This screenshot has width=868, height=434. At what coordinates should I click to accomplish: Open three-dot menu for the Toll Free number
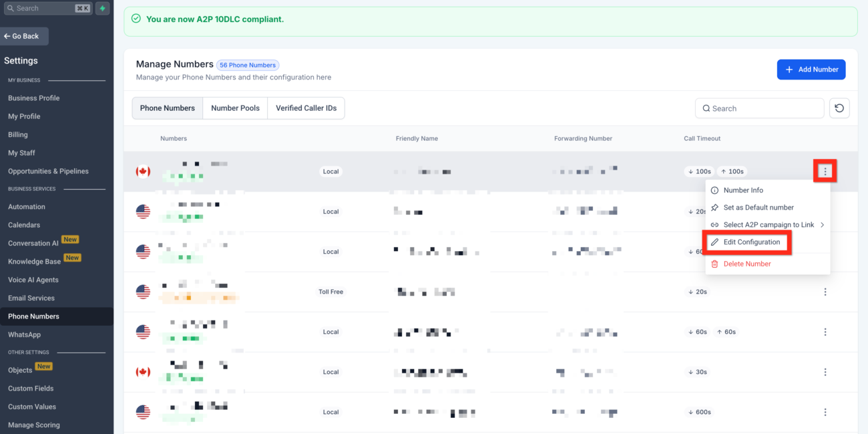[x=825, y=292]
